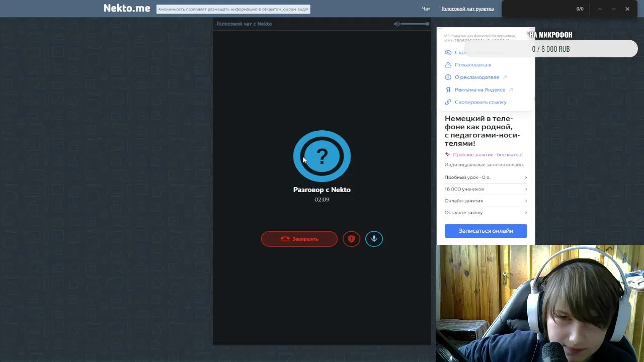Close the ad menu with the X
This screenshot has height=362, width=644.
[x=529, y=34]
